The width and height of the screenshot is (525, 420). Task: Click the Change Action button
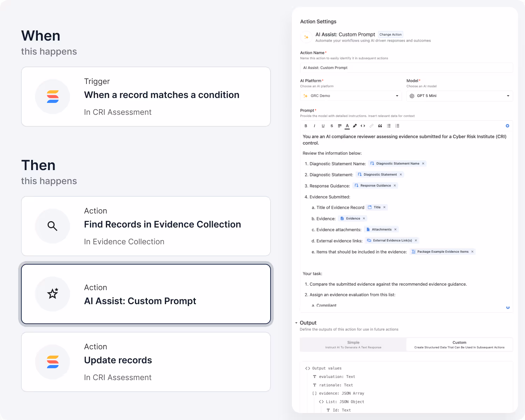[x=391, y=34]
